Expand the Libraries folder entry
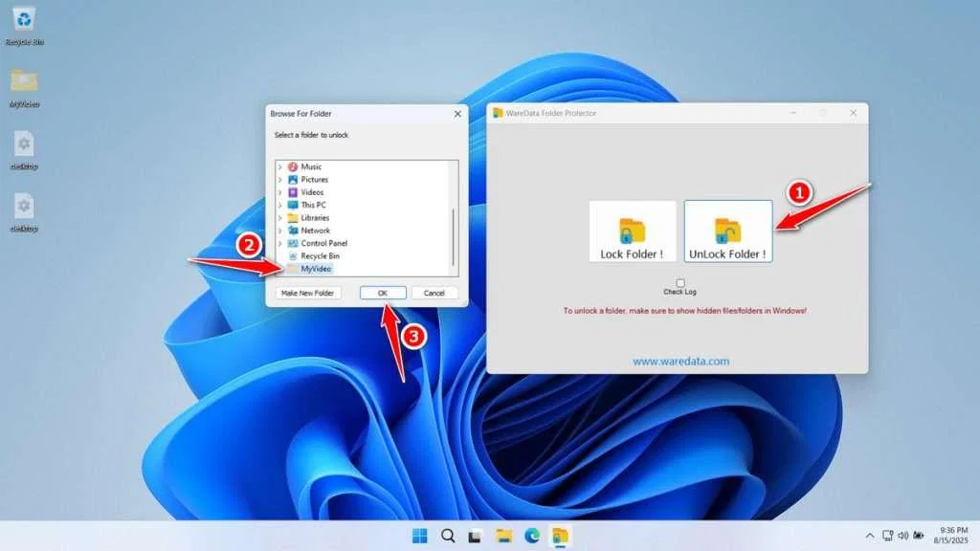Image resolution: width=980 pixels, height=551 pixels. [278, 217]
